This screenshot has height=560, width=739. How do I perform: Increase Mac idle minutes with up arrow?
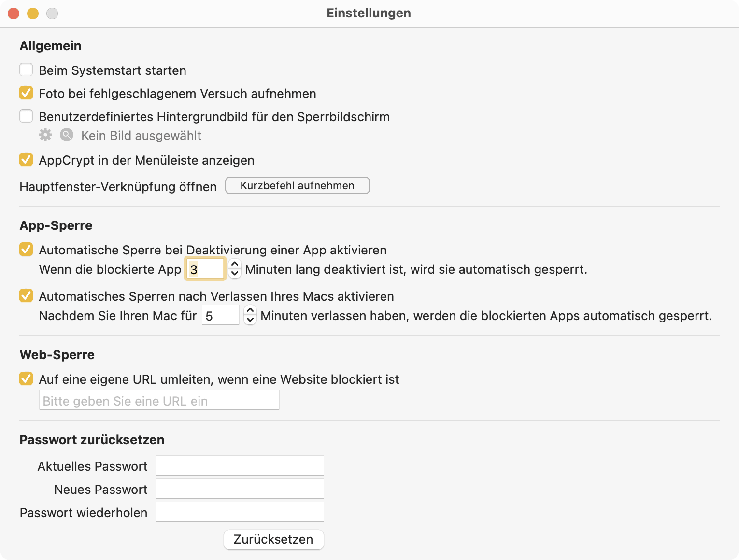click(250, 310)
